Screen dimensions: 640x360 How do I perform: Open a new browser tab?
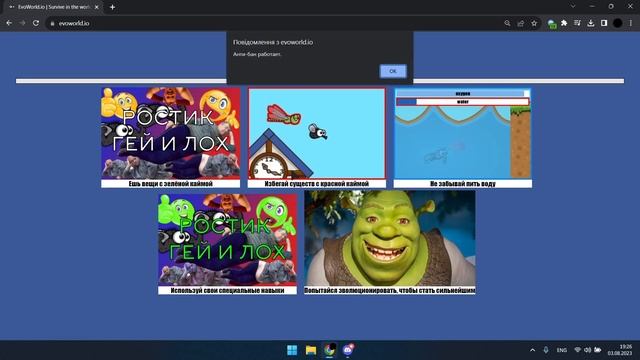[x=112, y=7]
